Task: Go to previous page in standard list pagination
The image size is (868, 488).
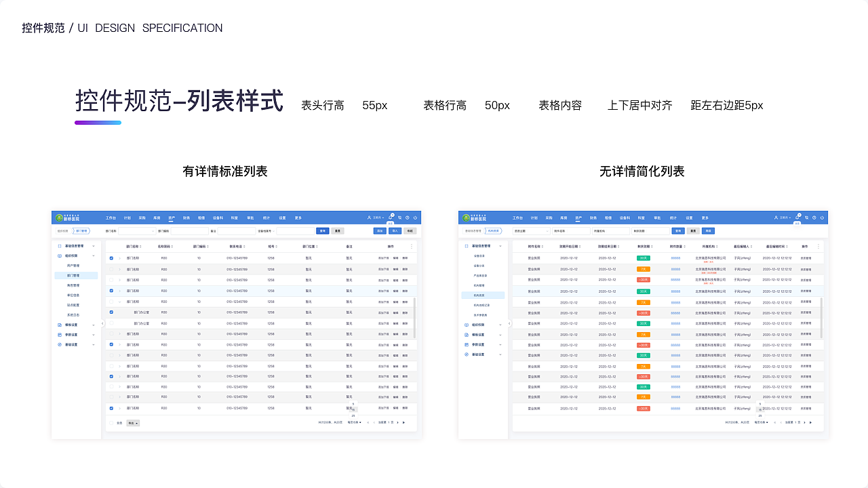Action: [x=374, y=422]
